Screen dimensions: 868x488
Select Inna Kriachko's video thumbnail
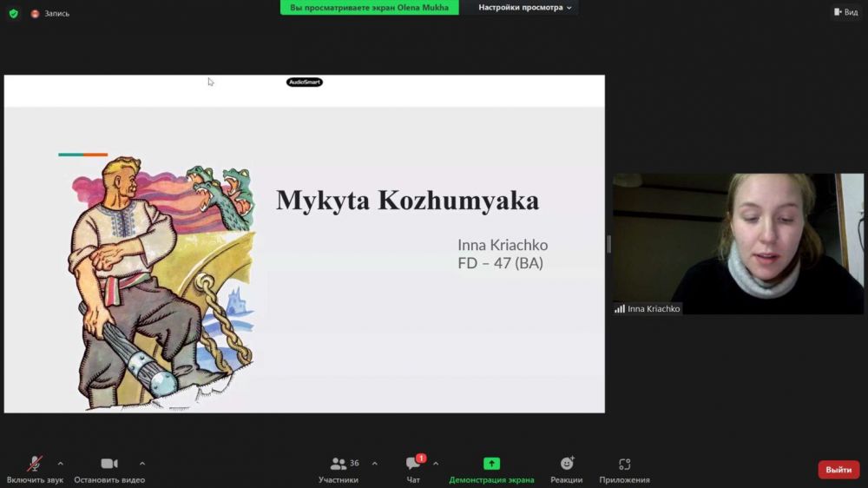(x=738, y=243)
